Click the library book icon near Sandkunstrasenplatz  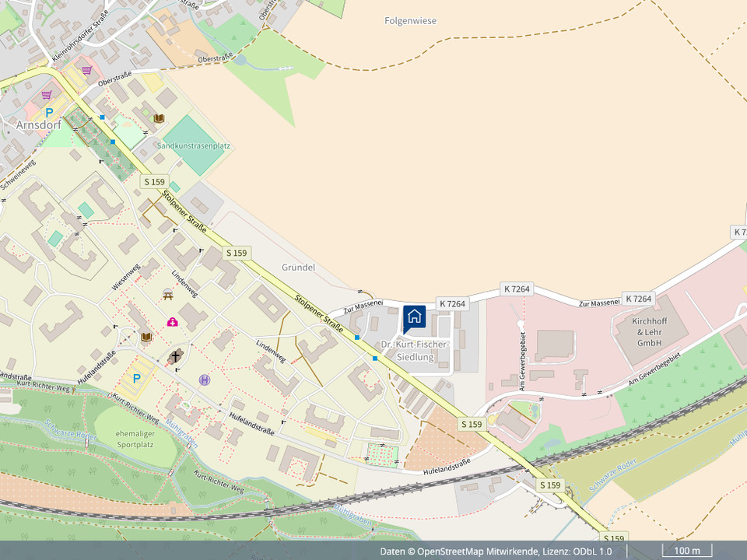[x=160, y=118]
